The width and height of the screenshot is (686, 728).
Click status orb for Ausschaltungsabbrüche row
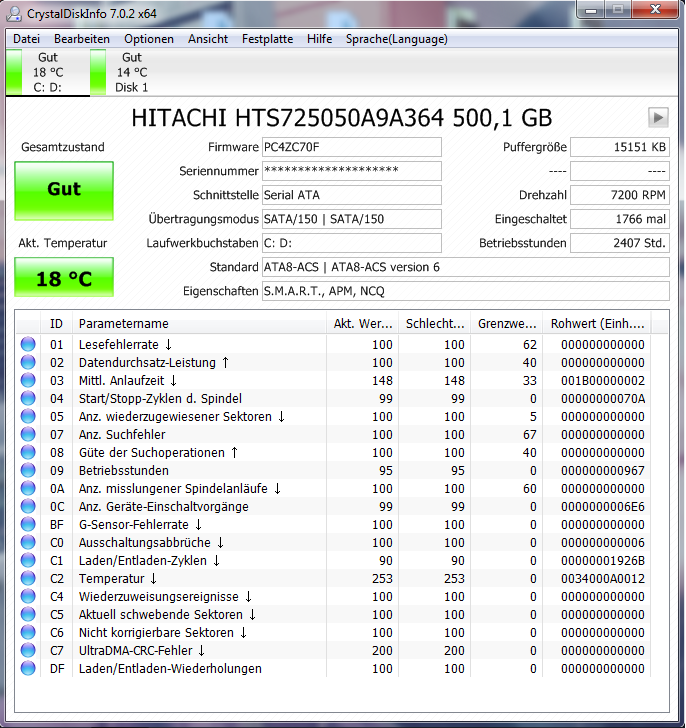tap(28, 542)
